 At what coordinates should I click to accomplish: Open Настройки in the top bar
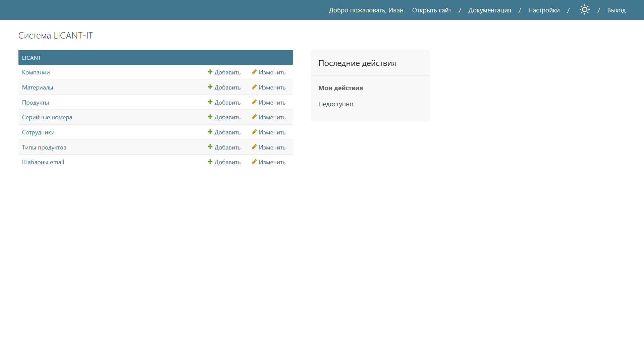tap(544, 10)
